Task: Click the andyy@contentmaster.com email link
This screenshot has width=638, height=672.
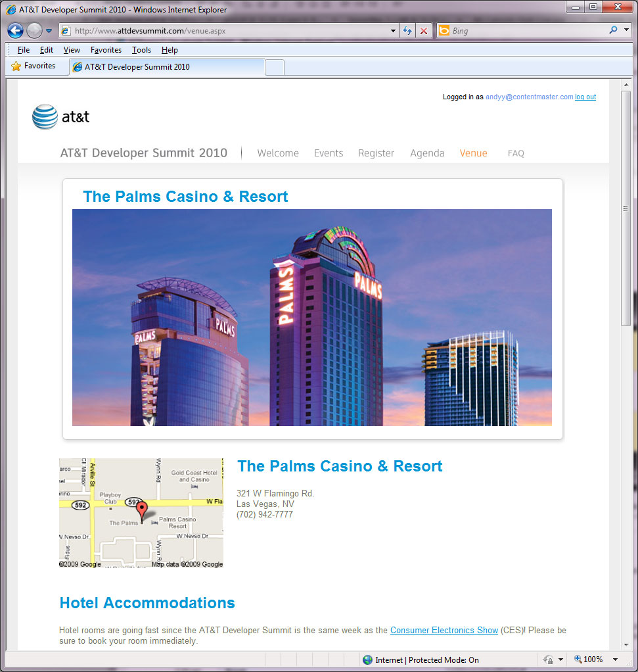Action: (529, 97)
